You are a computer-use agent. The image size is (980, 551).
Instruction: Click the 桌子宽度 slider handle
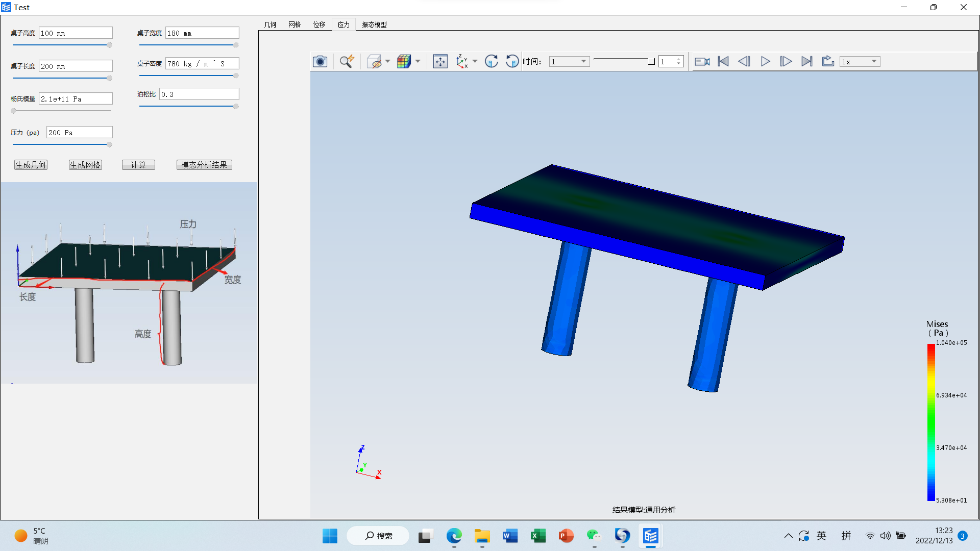pyautogui.click(x=236, y=45)
